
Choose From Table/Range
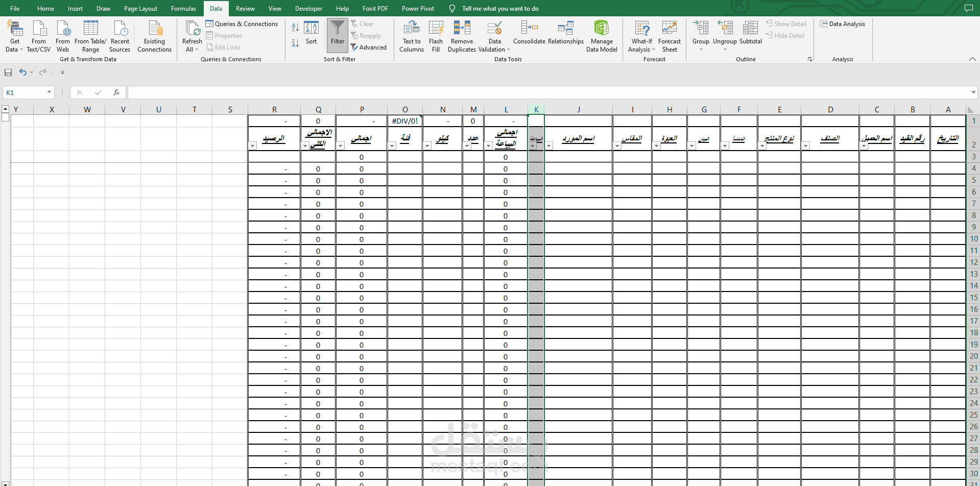90,36
